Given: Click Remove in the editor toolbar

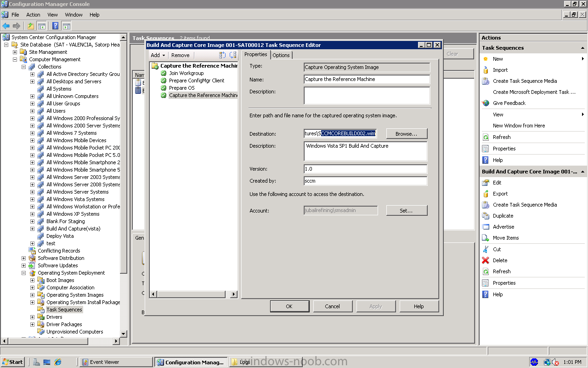Looking at the screenshot, I should pyautogui.click(x=180, y=55).
